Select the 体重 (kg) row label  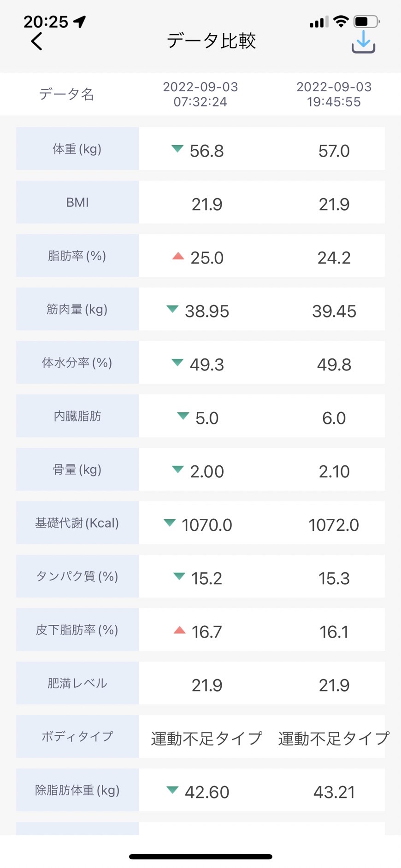click(77, 149)
